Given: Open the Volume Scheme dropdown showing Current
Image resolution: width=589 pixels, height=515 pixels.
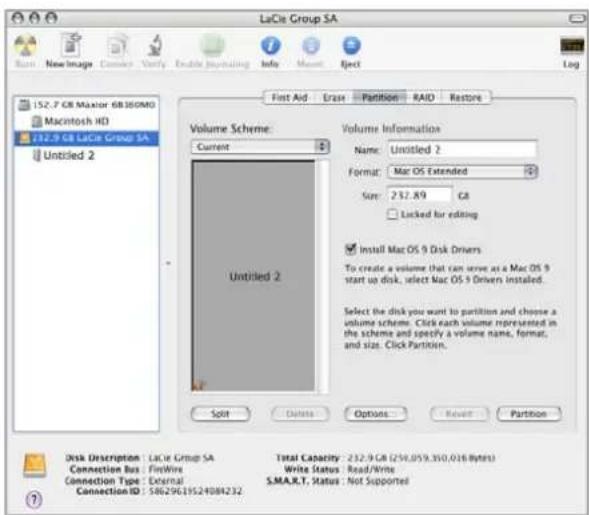Looking at the screenshot, I should point(260,147).
